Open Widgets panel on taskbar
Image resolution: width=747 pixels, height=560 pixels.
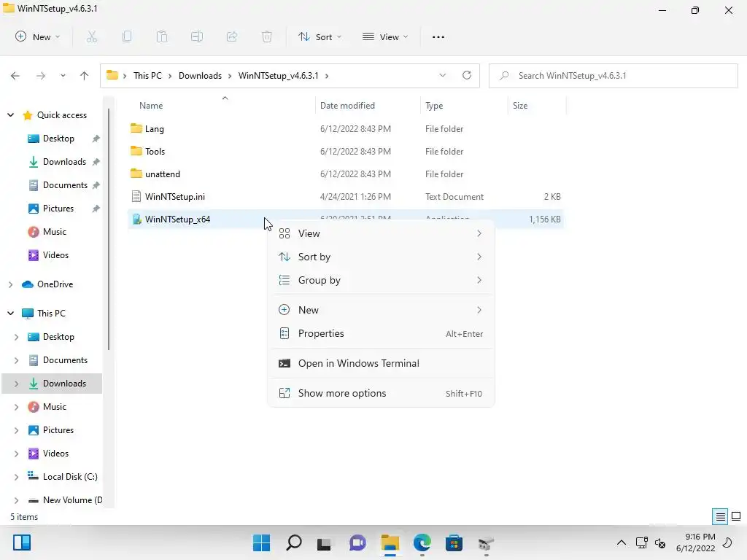pos(22,542)
